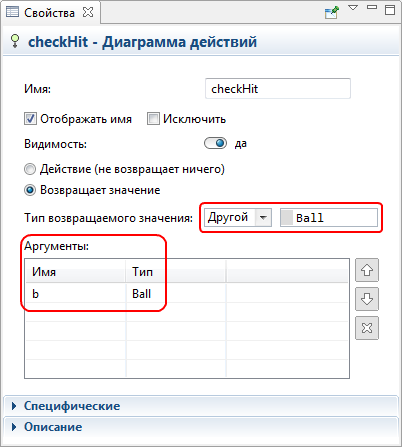The height and width of the screenshot is (447, 402).
Task: Click the pin properties view icon
Action: (x=331, y=12)
